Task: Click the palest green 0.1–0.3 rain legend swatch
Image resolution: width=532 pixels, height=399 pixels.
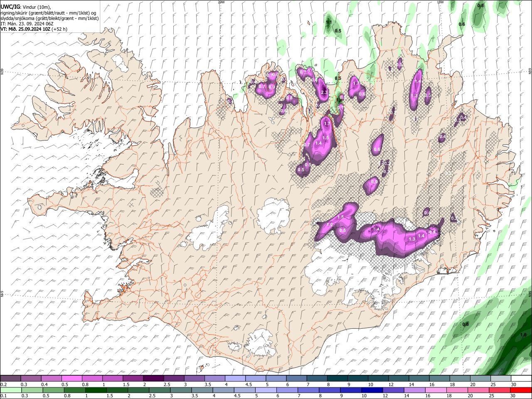Action: coord(11,390)
